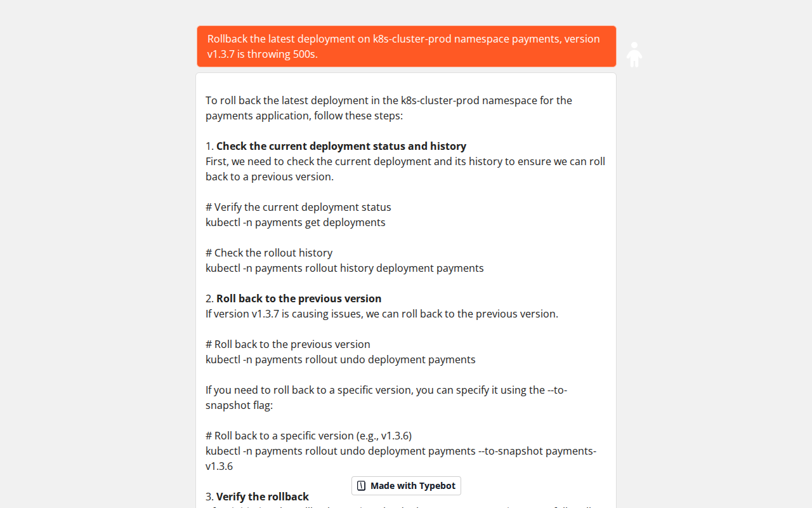Viewport: 812px width, 508px height.
Task: Click the --to-snapshot rollback command line
Action: [400, 451]
